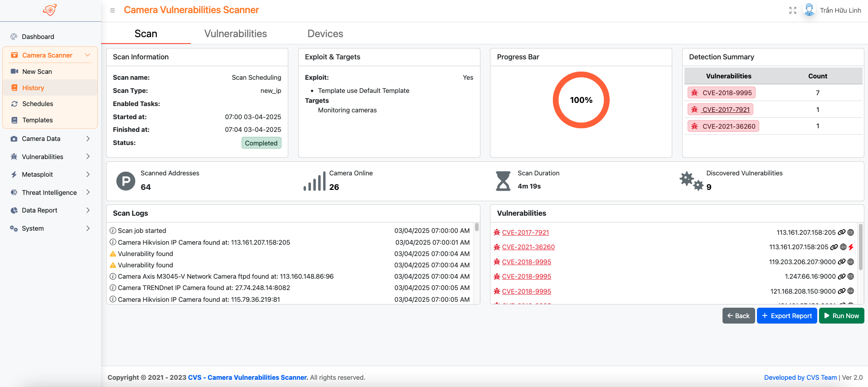Expand the System submenu
The image size is (868, 387).
pyautogui.click(x=88, y=228)
